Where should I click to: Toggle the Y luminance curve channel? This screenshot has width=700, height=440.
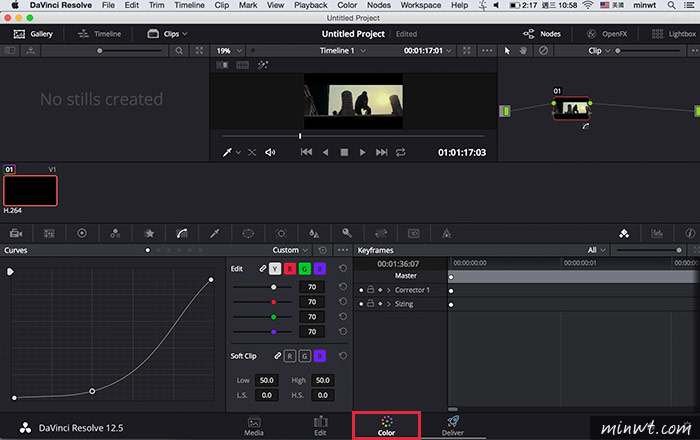(275, 269)
